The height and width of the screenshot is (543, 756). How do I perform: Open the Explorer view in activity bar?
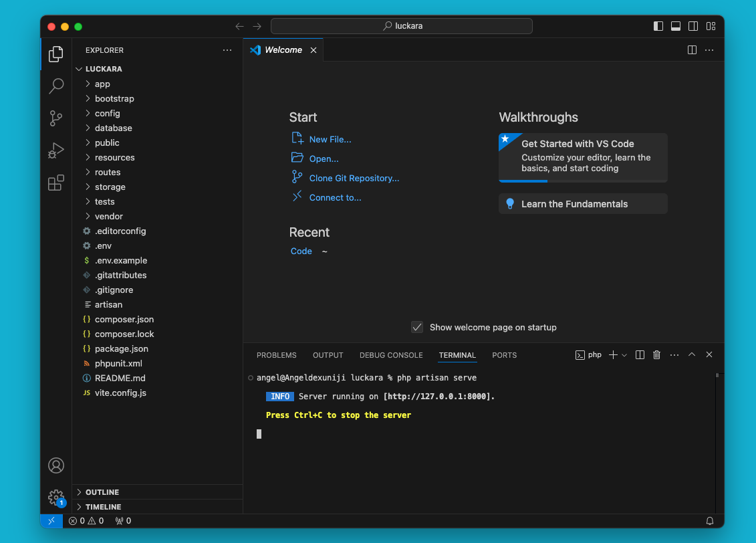coord(56,53)
